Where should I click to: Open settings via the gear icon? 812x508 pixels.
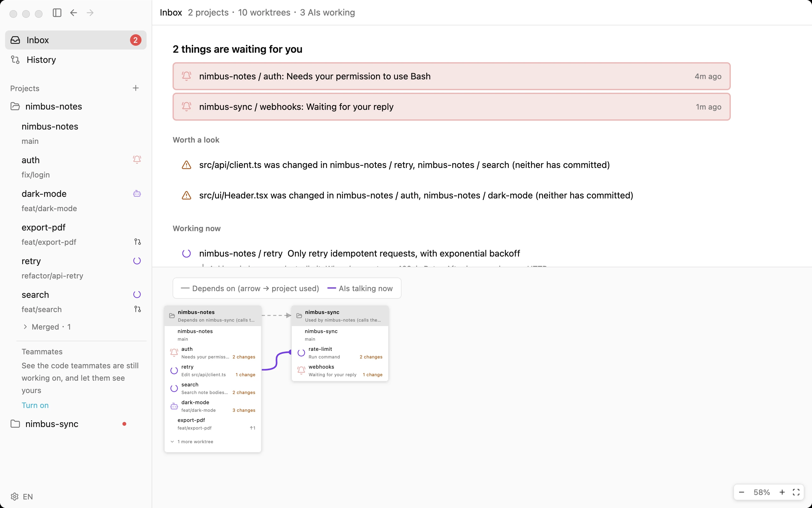[x=14, y=497]
